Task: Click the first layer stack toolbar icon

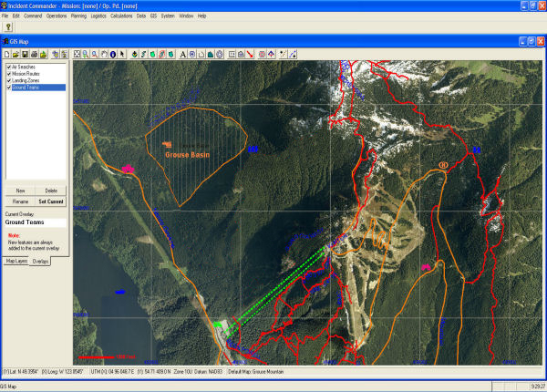Action: pyautogui.click(x=56, y=54)
